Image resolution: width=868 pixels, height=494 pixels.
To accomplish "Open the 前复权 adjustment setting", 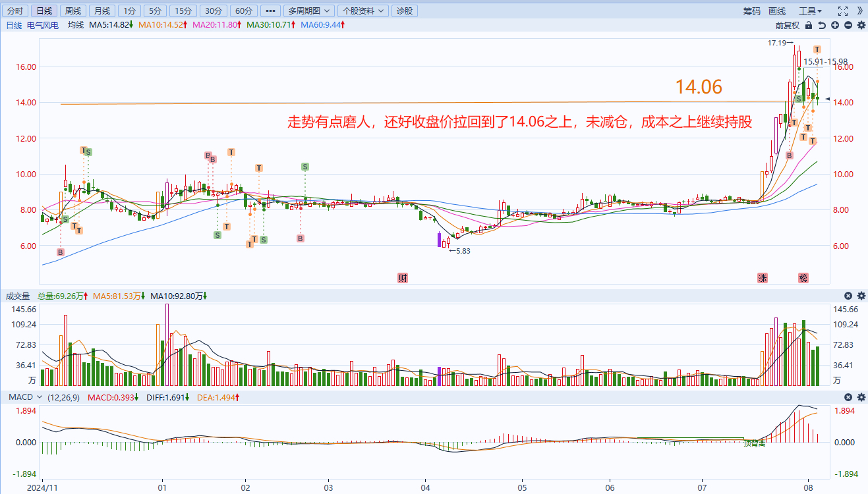I will point(787,25).
